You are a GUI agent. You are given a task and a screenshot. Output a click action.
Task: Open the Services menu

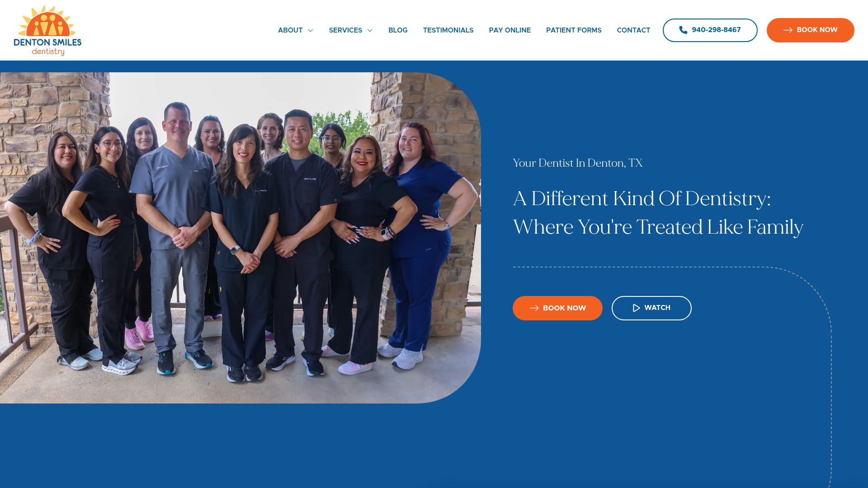coord(345,30)
